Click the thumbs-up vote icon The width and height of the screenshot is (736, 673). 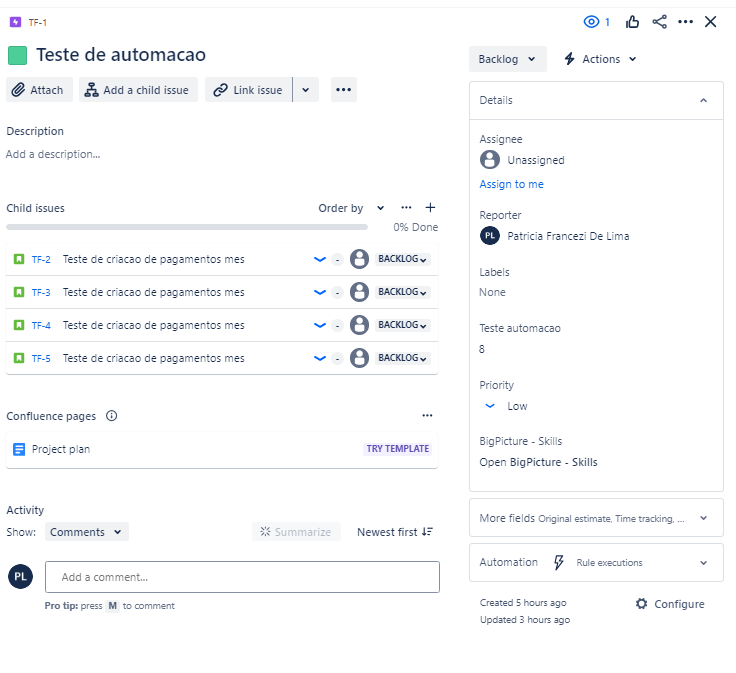pos(633,22)
